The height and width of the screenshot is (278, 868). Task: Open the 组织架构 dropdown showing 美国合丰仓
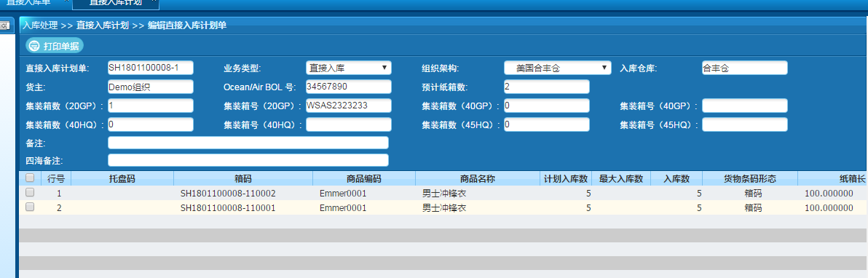pos(558,68)
